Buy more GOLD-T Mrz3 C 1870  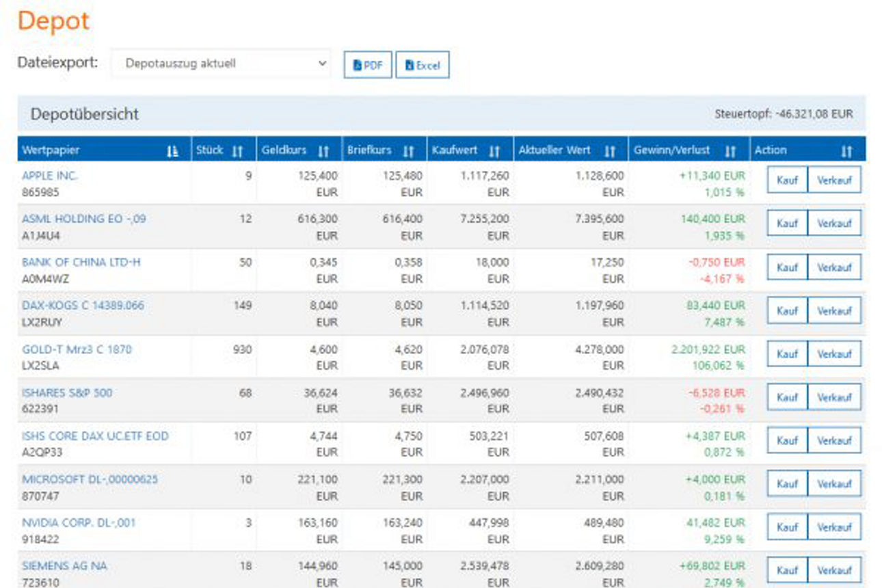pos(787,354)
